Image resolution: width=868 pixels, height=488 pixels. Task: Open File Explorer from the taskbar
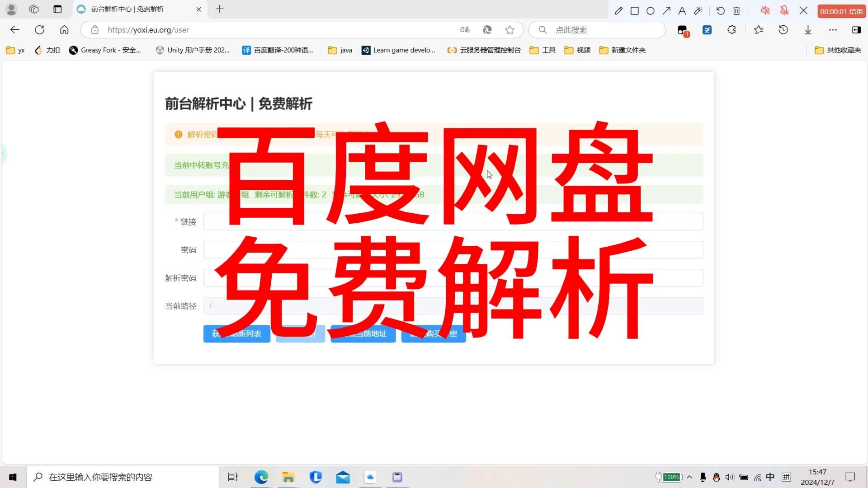(288, 477)
